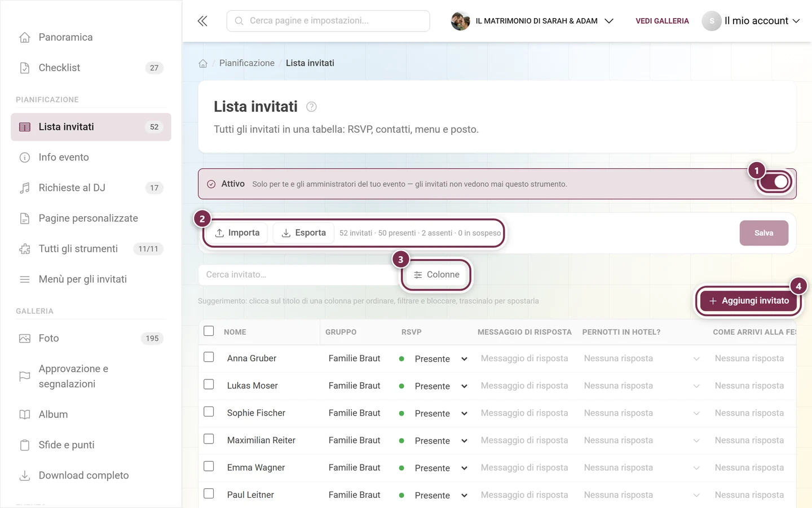
Task: Open help question mark beside Lista invitati
Action: [x=311, y=107]
